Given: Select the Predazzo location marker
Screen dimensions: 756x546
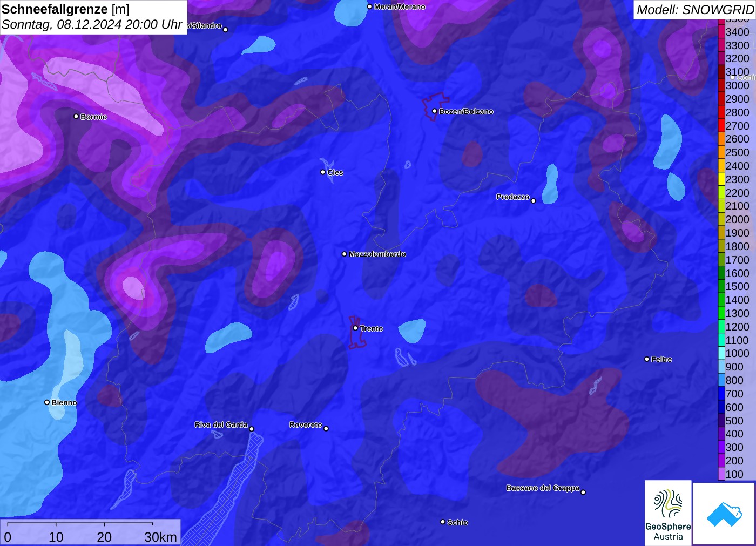Looking at the screenshot, I should coord(534,201).
